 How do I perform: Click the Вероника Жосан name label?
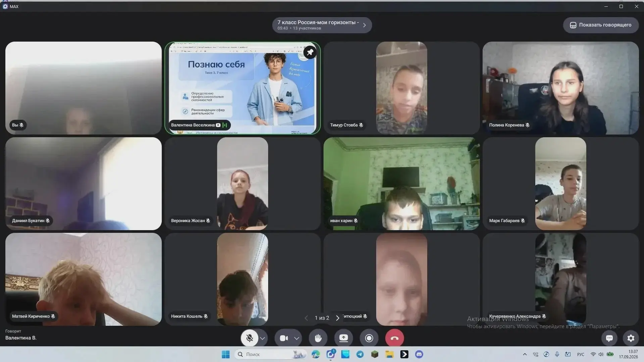[190, 221]
